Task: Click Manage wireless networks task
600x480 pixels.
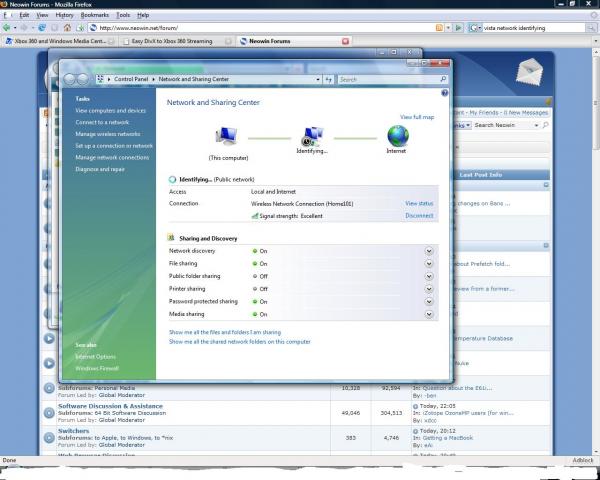Action: click(108, 134)
